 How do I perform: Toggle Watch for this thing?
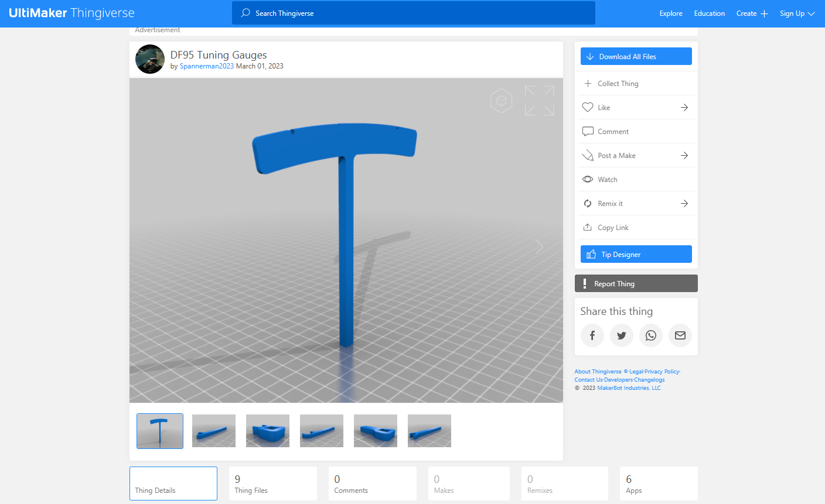click(x=607, y=180)
